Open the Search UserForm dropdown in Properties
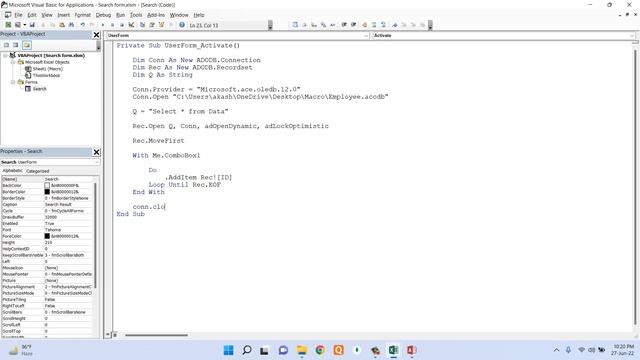 click(97, 162)
